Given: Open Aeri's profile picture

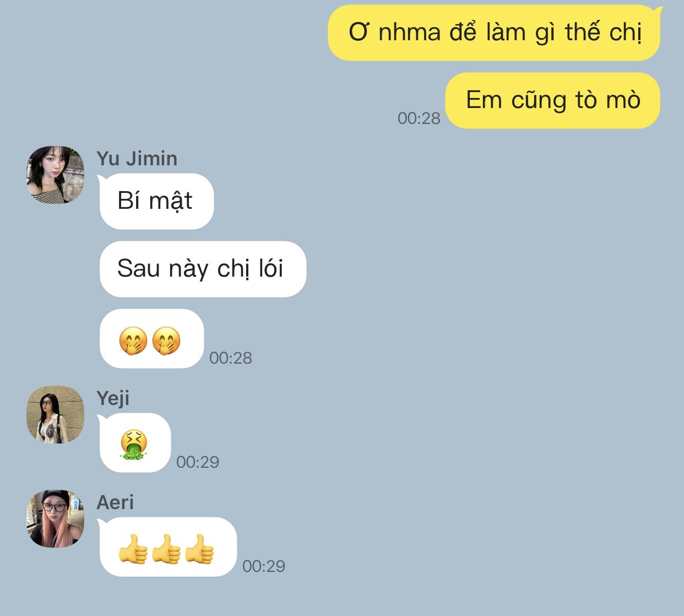Looking at the screenshot, I should point(55,518).
